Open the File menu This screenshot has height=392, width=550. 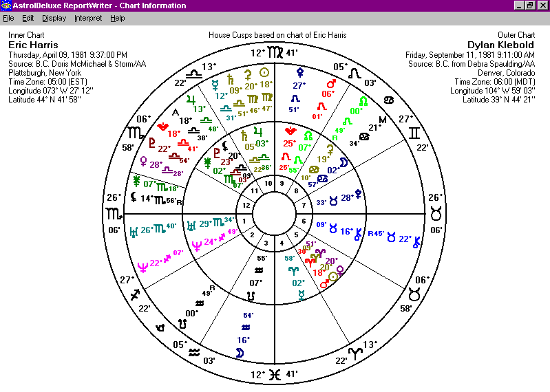pyautogui.click(x=8, y=18)
